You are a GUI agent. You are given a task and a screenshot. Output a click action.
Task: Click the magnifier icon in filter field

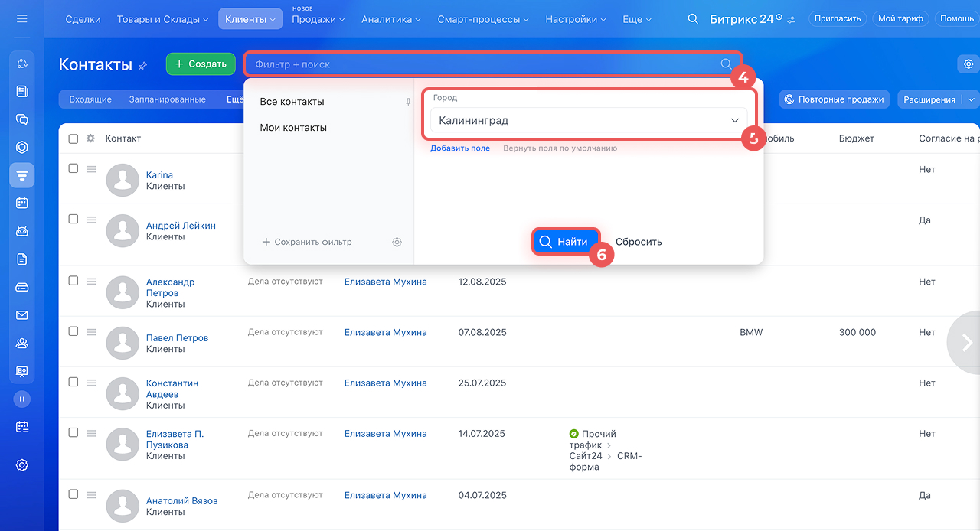click(x=726, y=64)
